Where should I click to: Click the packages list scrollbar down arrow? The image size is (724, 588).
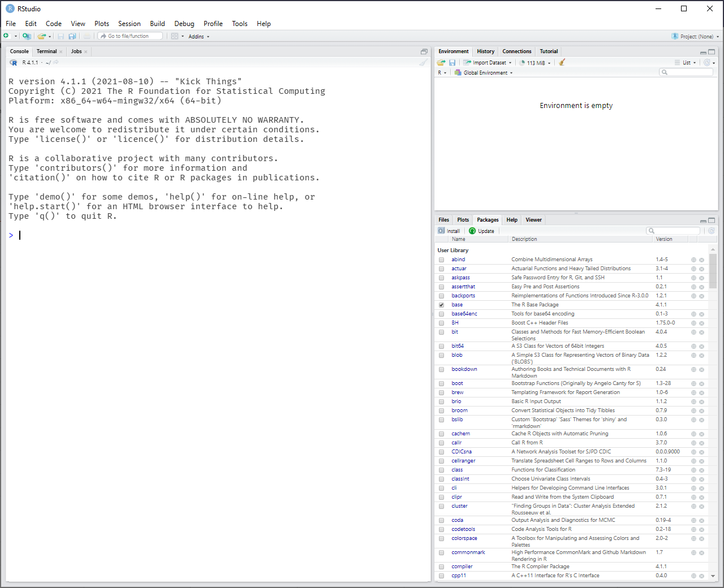(x=713, y=576)
